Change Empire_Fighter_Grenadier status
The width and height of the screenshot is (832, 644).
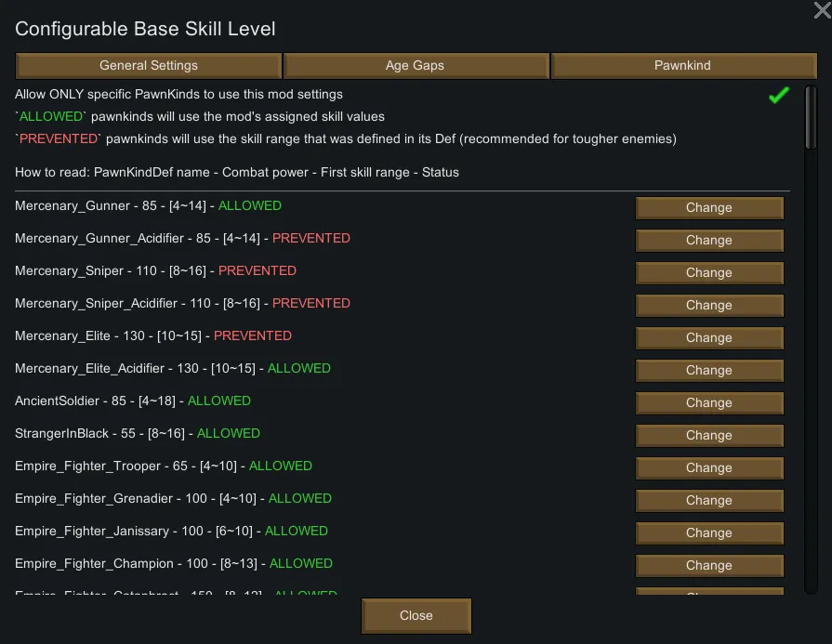[x=709, y=501]
